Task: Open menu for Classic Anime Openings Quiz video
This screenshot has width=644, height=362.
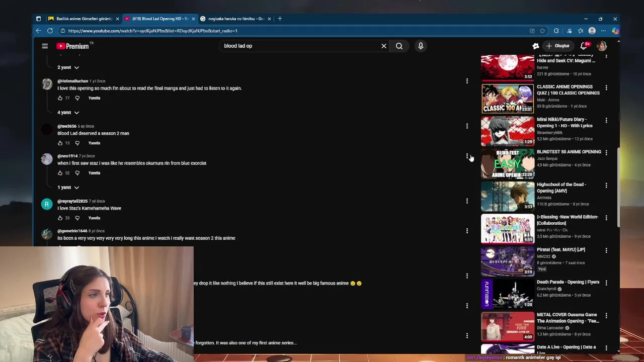Action: point(606,87)
